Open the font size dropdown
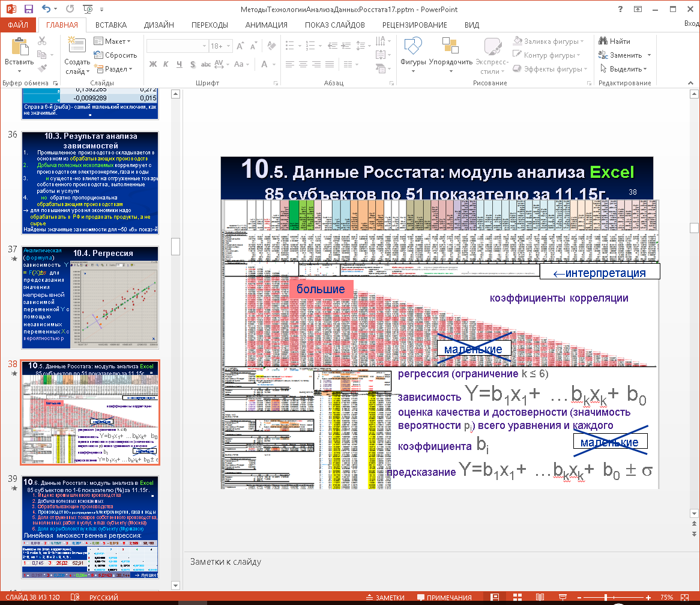 (x=229, y=46)
